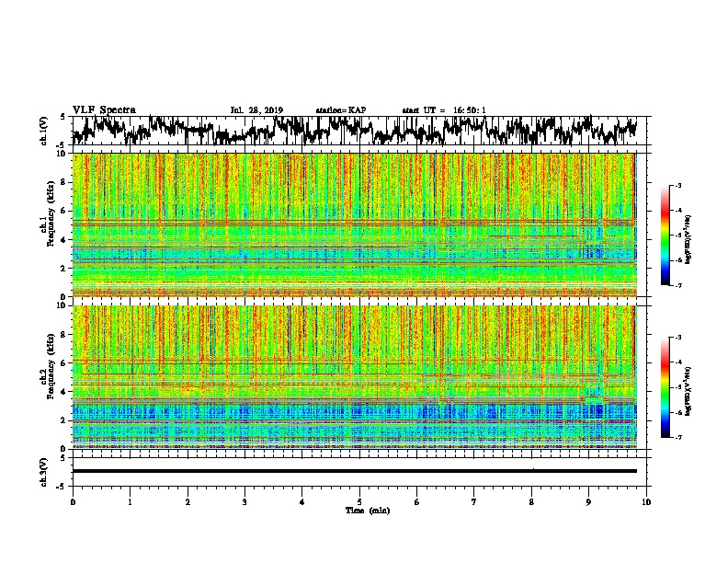Click the ch.3 flat black trace line
This screenshot has height=563, width=728.
(355, 471)
